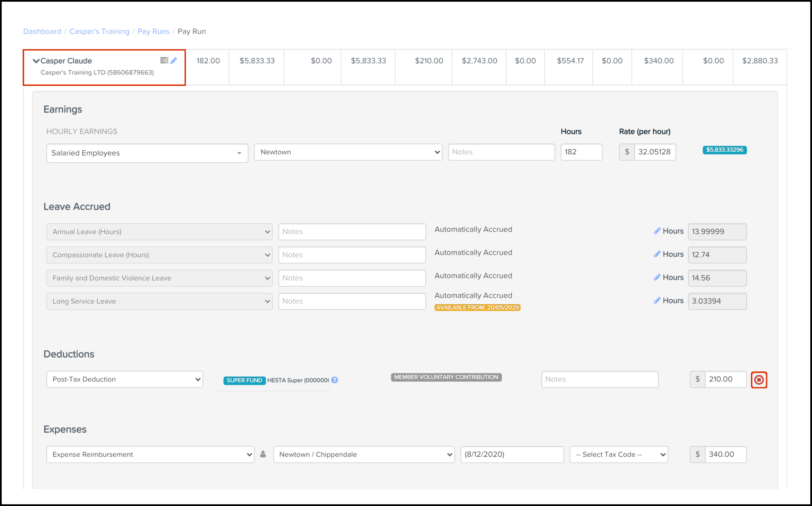Click edit pencil for Family Violence Leave hours

click(x=657, y=277)
